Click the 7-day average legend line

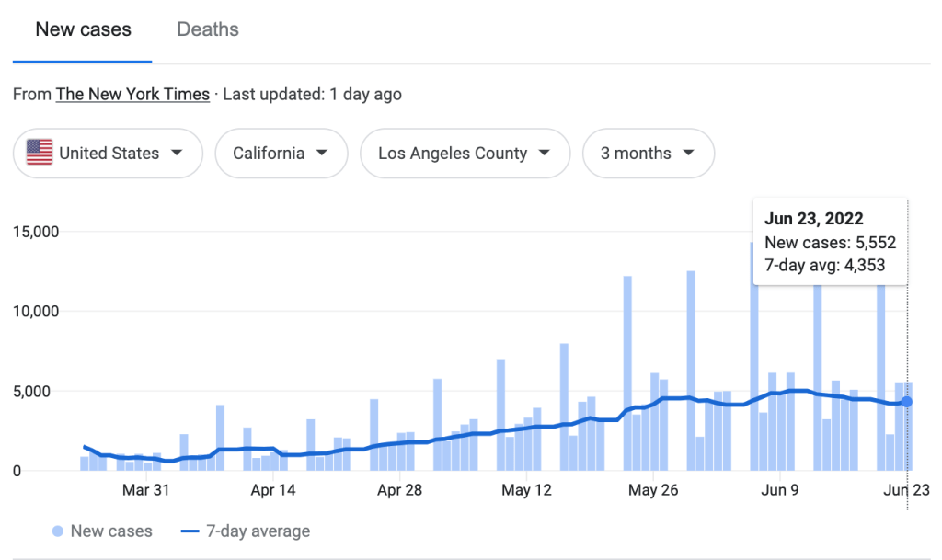click(190, 531)
